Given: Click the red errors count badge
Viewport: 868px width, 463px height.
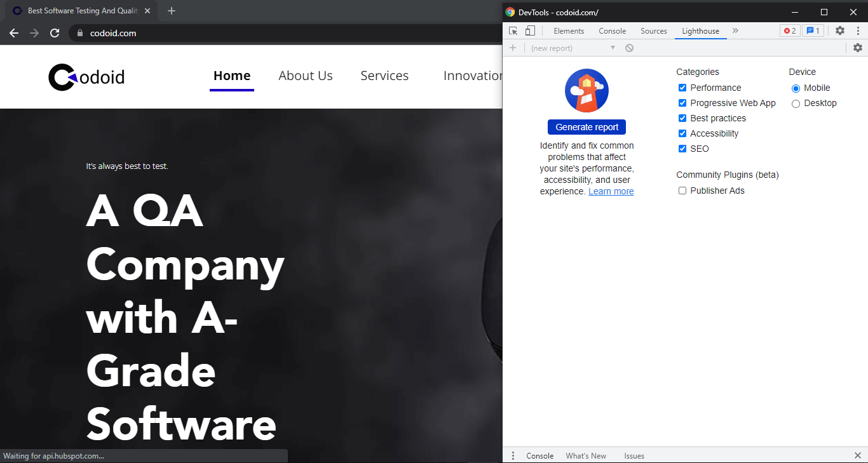Looking at the screenshot, I should point(789,30).
